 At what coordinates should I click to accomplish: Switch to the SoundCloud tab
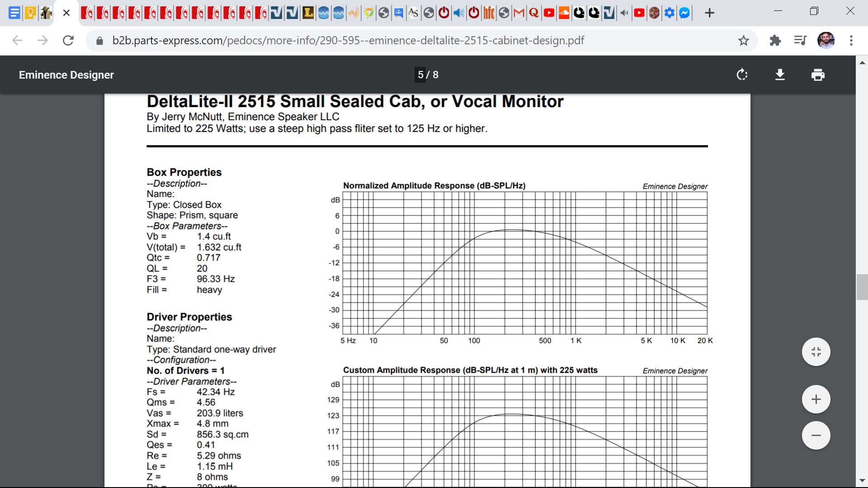[x=564, y=13]
